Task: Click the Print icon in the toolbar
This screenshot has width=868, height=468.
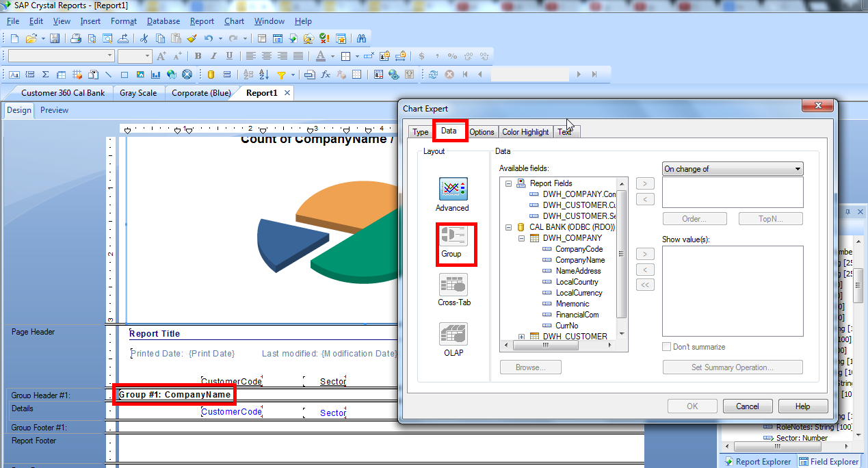Action: pos(75,38)
